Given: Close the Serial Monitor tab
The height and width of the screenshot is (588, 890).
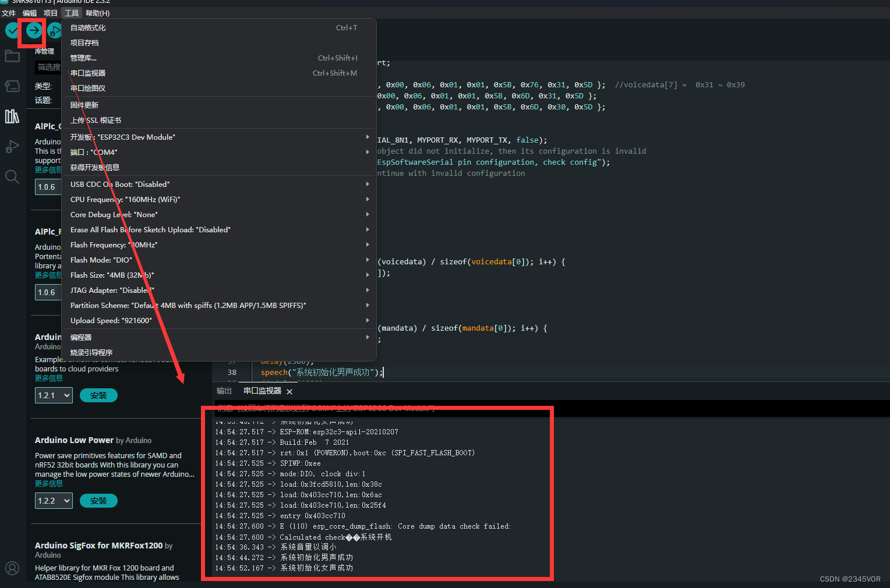Looking at the screenshot, I should [x=289, y=392].
